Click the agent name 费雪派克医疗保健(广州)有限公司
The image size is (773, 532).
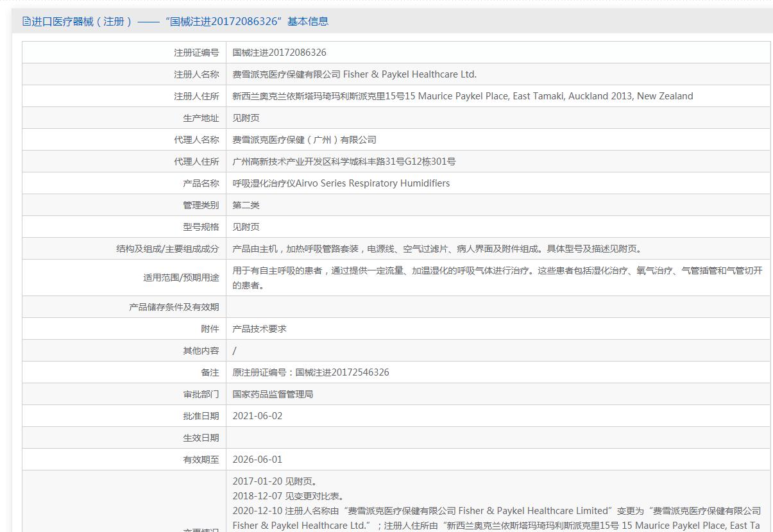pos(304,140)
